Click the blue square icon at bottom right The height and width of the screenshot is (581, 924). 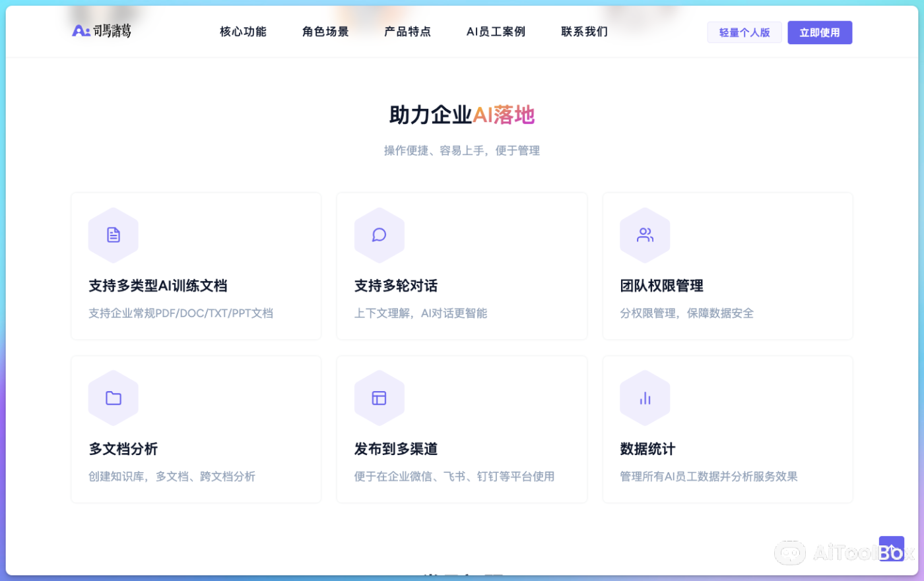click(891, 548)
